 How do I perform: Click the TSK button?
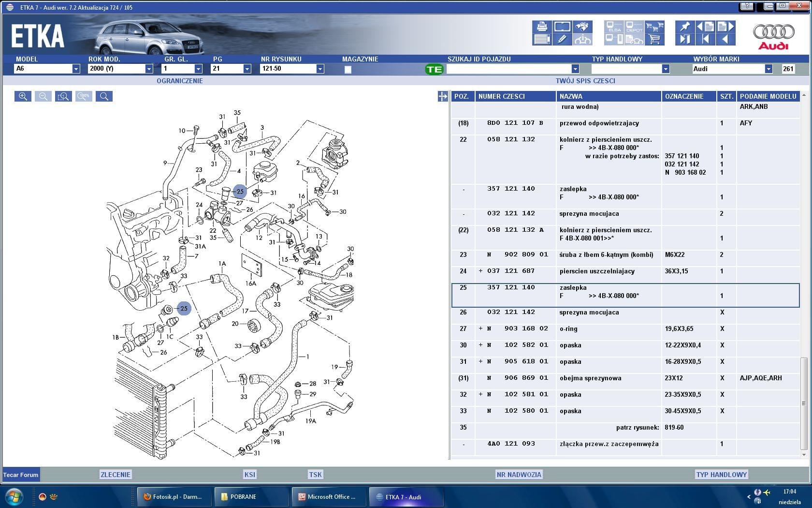[315, 475]
